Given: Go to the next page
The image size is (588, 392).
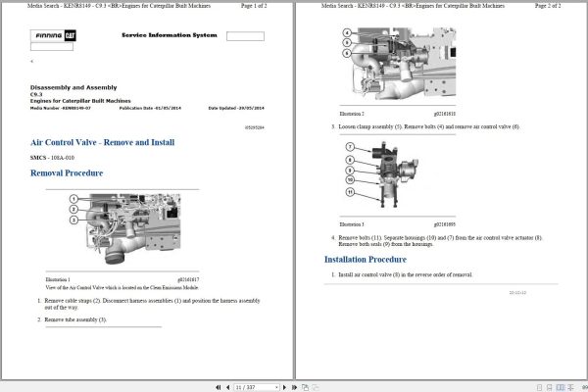Looking at the screenshot, I should tap(284, 387).
